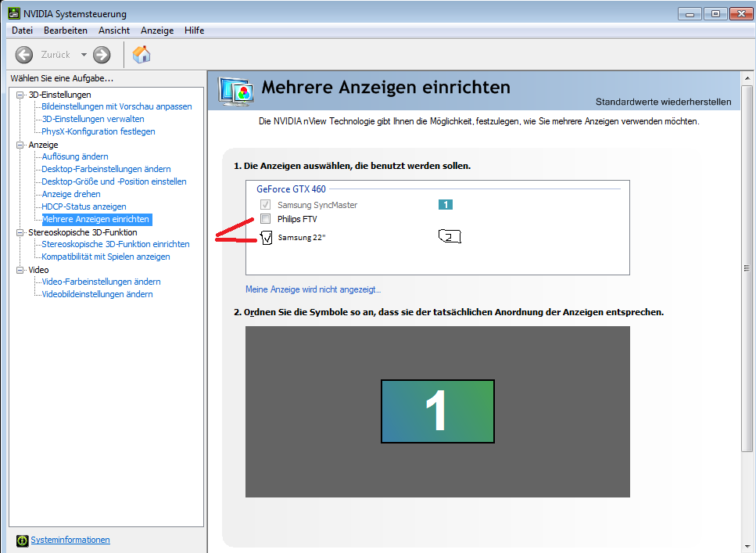Screen dimensions: 756x553
Task: Click the Back arrow button
Action: coord(23,55)
